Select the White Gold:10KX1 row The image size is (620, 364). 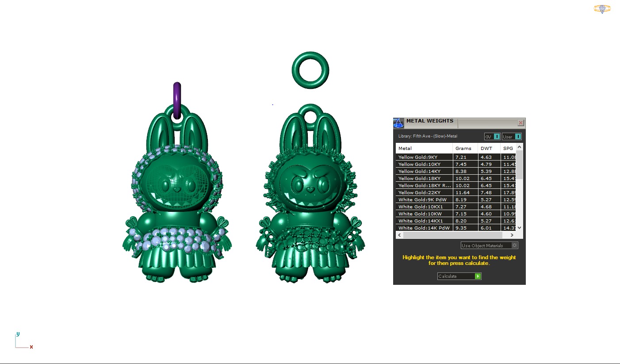click(456, 207)
